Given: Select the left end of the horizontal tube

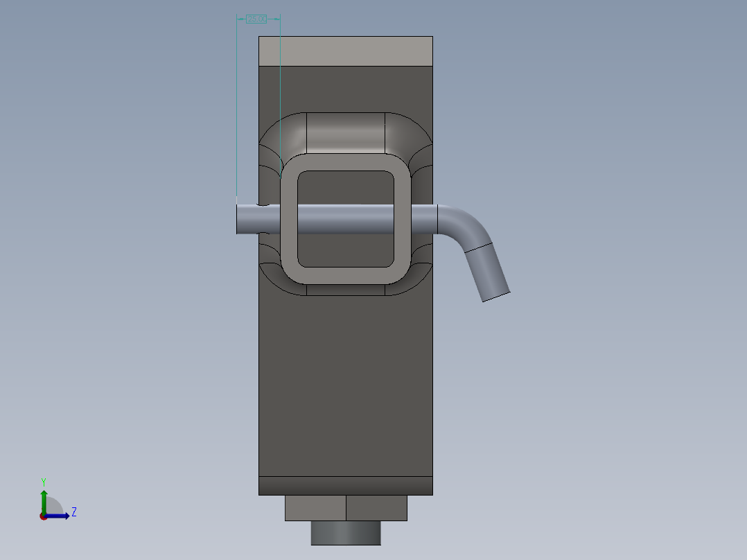Looking at the screenshot, I should [x=247, y=219].
